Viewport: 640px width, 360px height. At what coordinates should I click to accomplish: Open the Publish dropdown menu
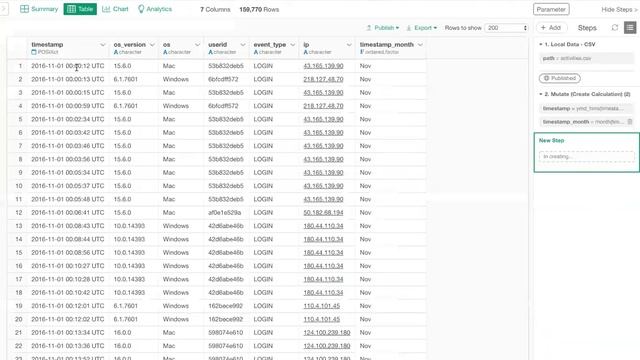382,28
